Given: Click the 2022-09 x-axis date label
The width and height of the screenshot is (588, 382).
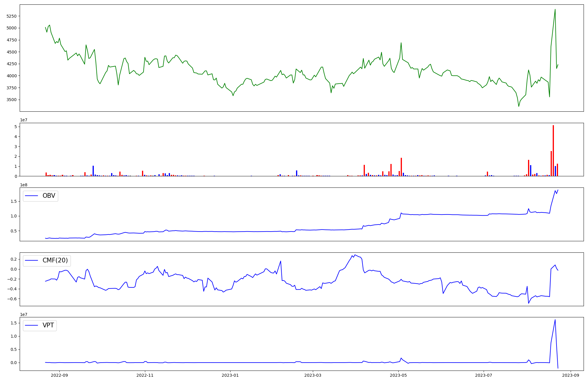Looking at the screenshot, I should (59, 375).
